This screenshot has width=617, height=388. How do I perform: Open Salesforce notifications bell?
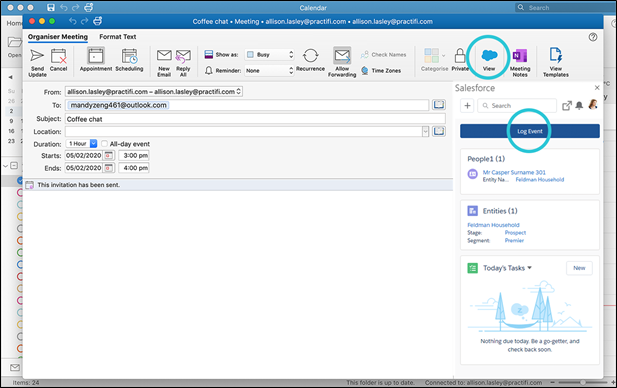[579, 105]
